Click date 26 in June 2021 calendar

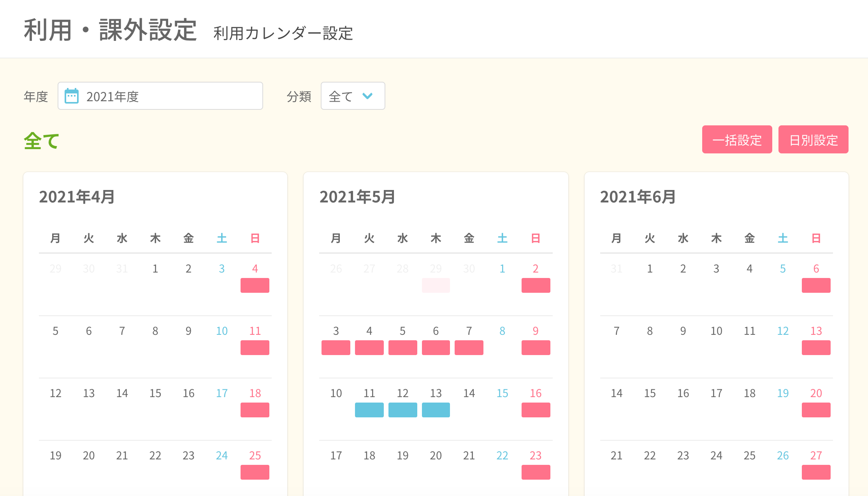coord(783,456)
